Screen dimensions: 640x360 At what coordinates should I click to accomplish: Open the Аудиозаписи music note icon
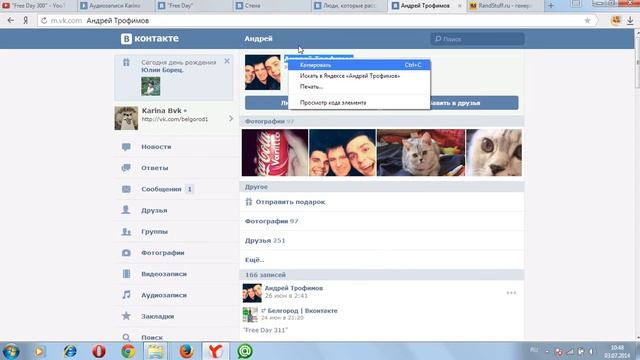tap(126, 295)
